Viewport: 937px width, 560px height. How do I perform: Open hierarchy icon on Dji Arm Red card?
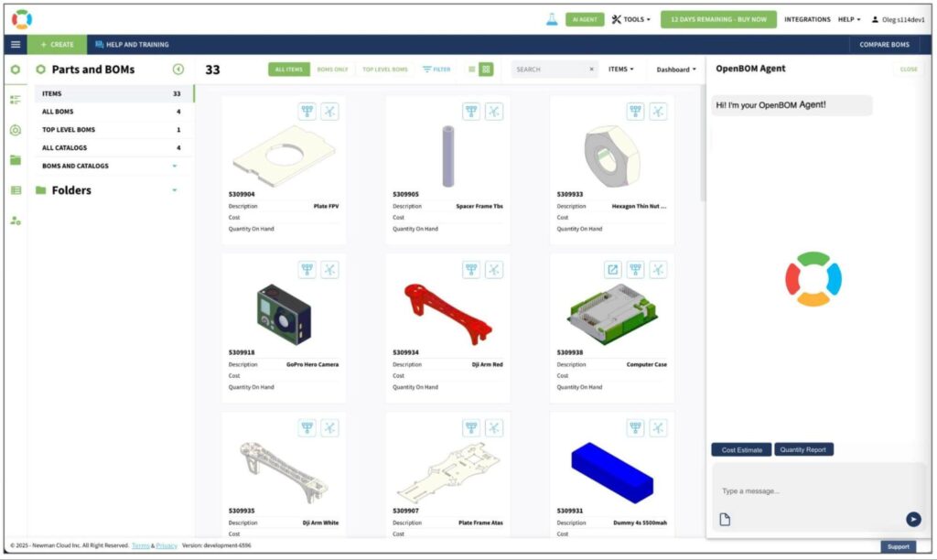[x=471, y=270]
